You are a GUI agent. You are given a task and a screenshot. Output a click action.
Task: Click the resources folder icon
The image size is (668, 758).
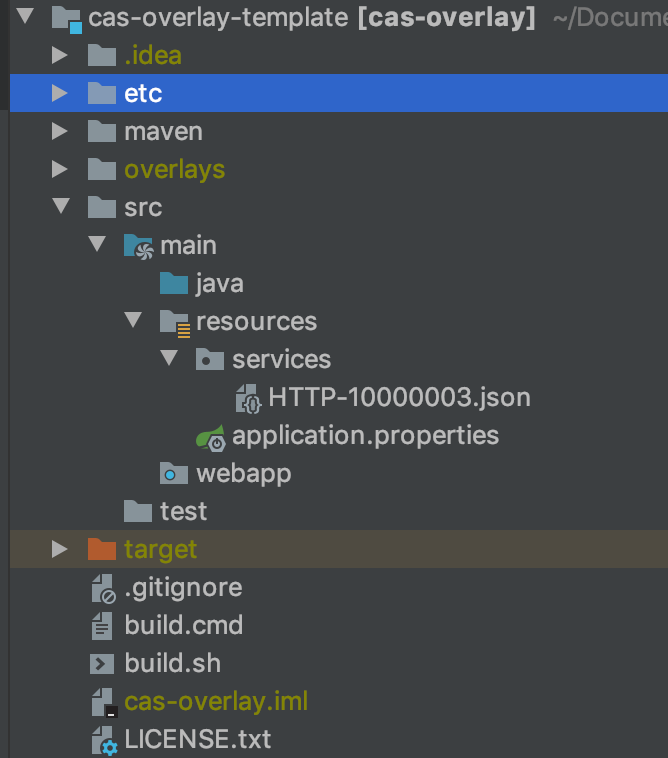click(x=174, y=322)
